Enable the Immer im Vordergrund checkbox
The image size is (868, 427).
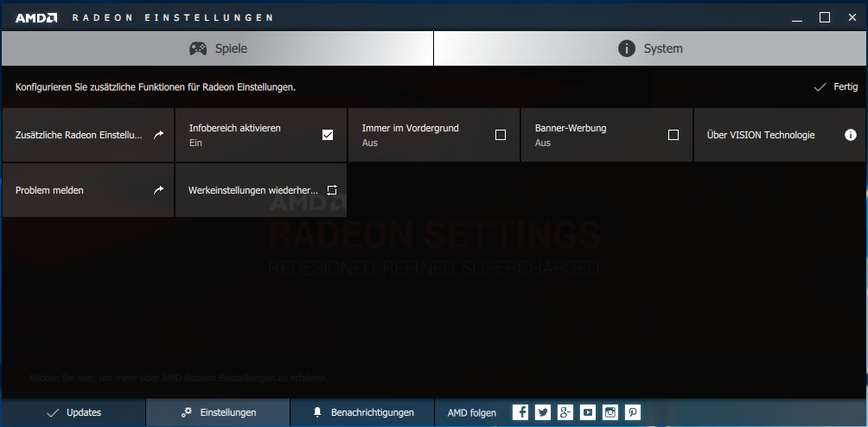(x=501, y=134)
